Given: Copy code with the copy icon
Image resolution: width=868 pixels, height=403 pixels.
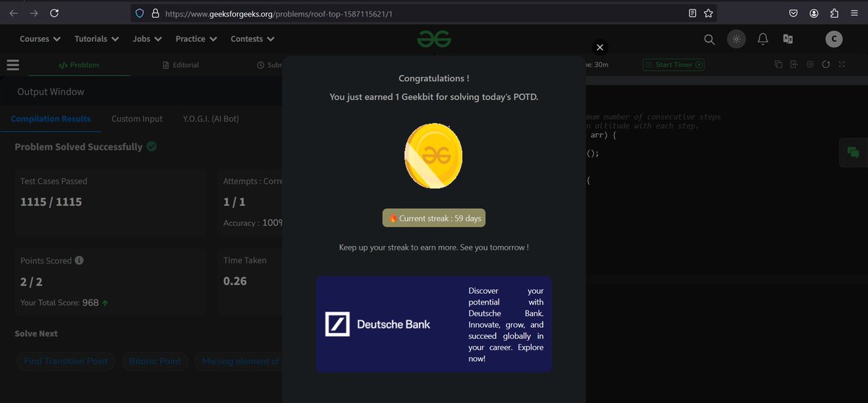Looking at the screenshot, I should tap(778, 64).
